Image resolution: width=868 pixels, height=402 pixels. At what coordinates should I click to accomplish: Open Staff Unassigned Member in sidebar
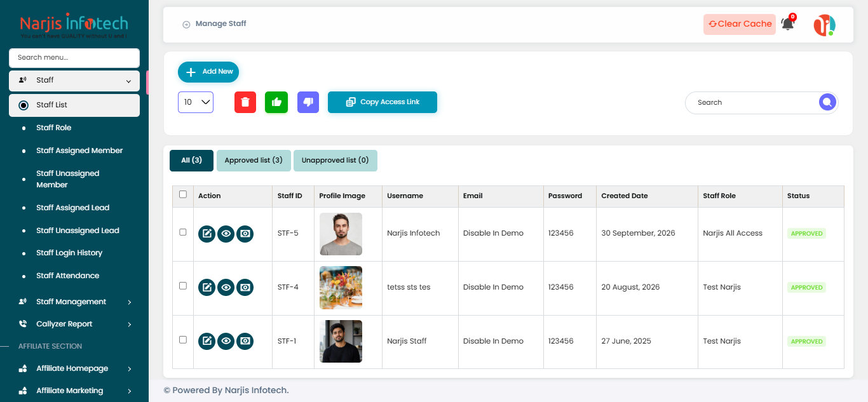(x=68, y=179)
